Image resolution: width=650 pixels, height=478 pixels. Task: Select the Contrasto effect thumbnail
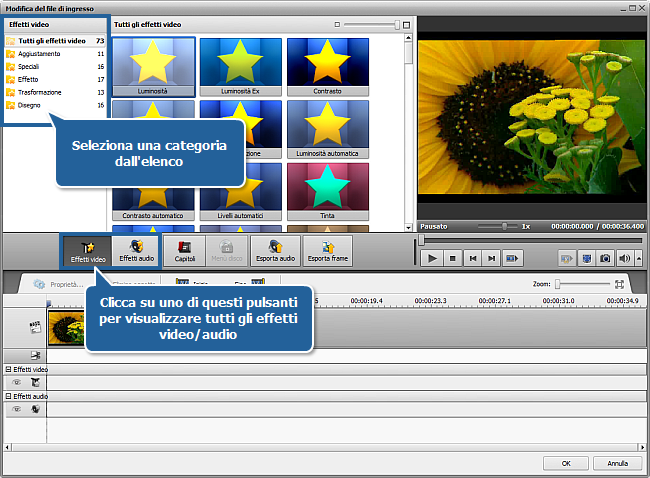point(327,67)
